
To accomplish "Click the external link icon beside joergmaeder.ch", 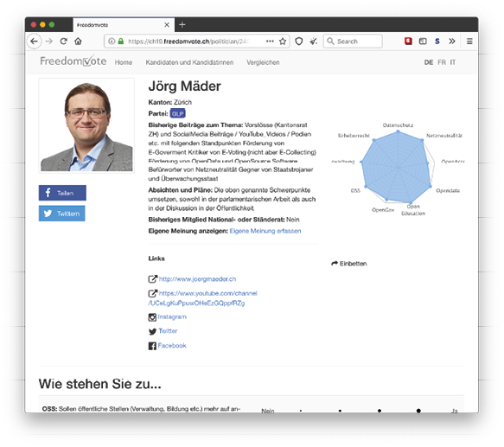I will tap(153, 278).
